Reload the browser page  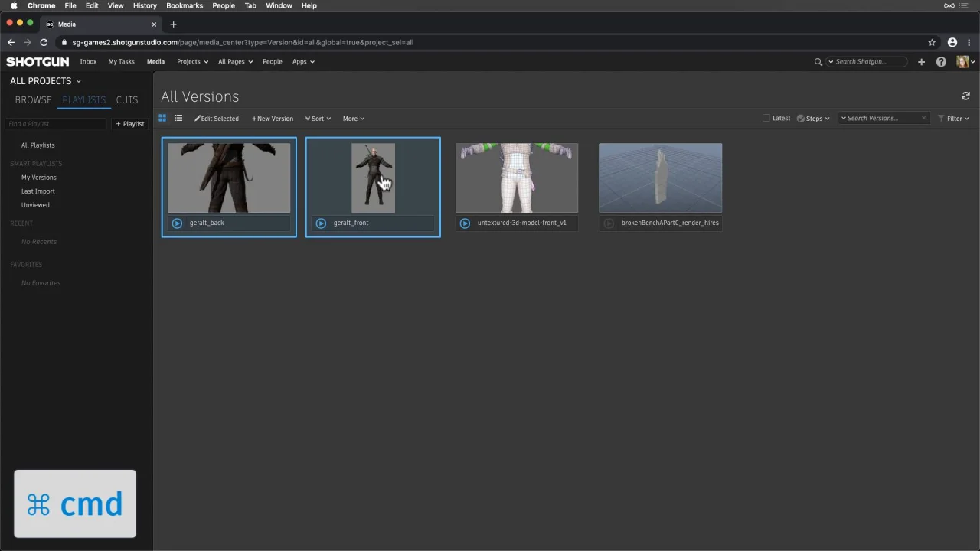click(44, 42)
